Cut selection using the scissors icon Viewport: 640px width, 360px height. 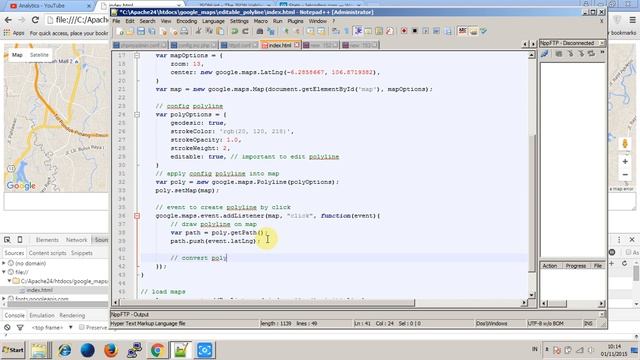198,31
